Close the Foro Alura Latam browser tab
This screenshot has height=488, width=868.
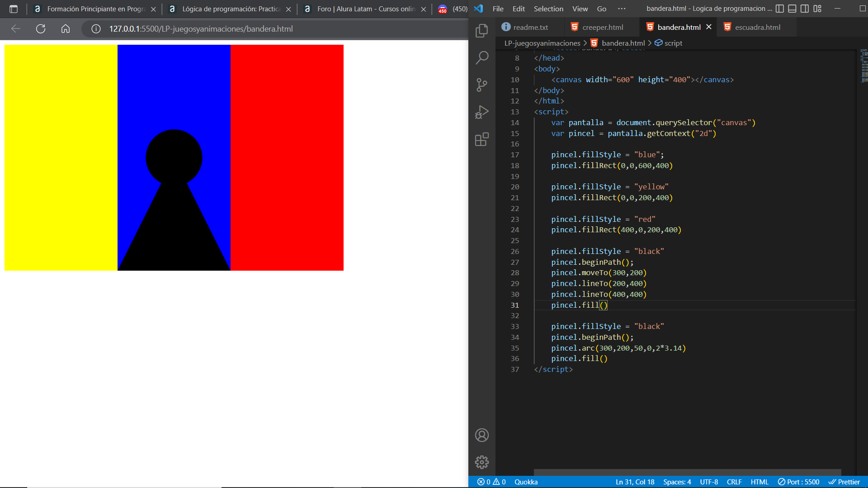coord(424,9)
